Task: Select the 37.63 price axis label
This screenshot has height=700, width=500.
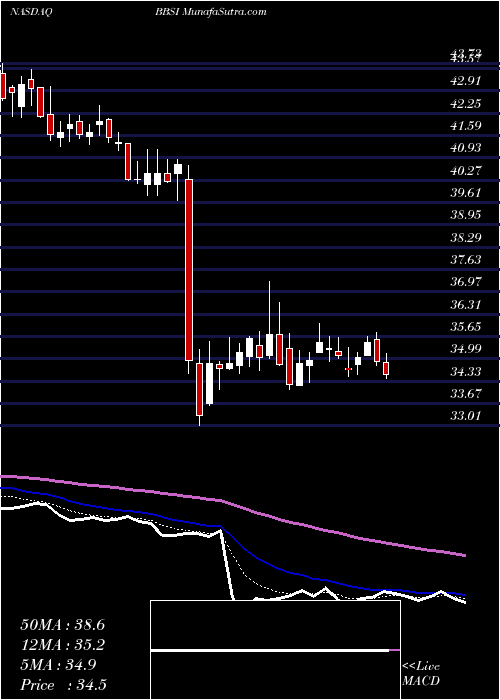Action: click(465, 259)
